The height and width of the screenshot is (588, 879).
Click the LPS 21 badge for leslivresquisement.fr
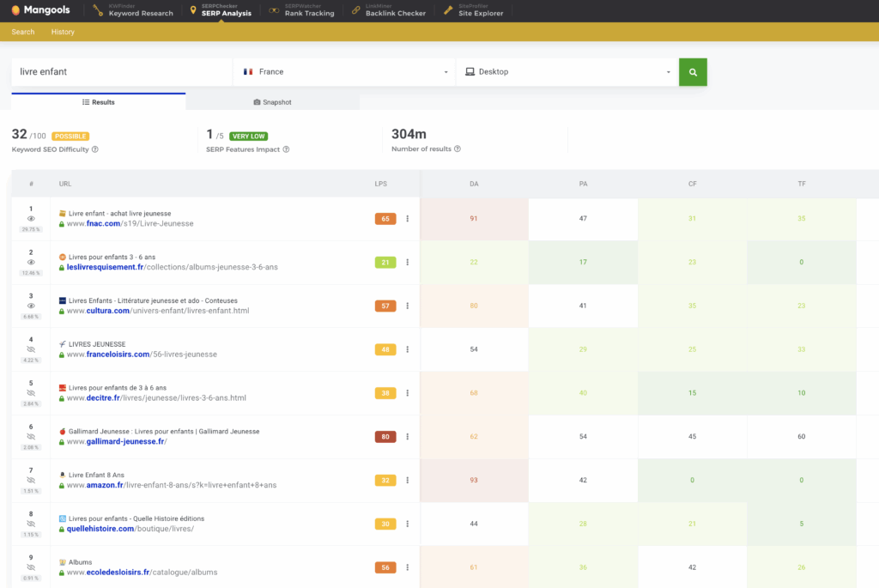click(x=385, y=263)
